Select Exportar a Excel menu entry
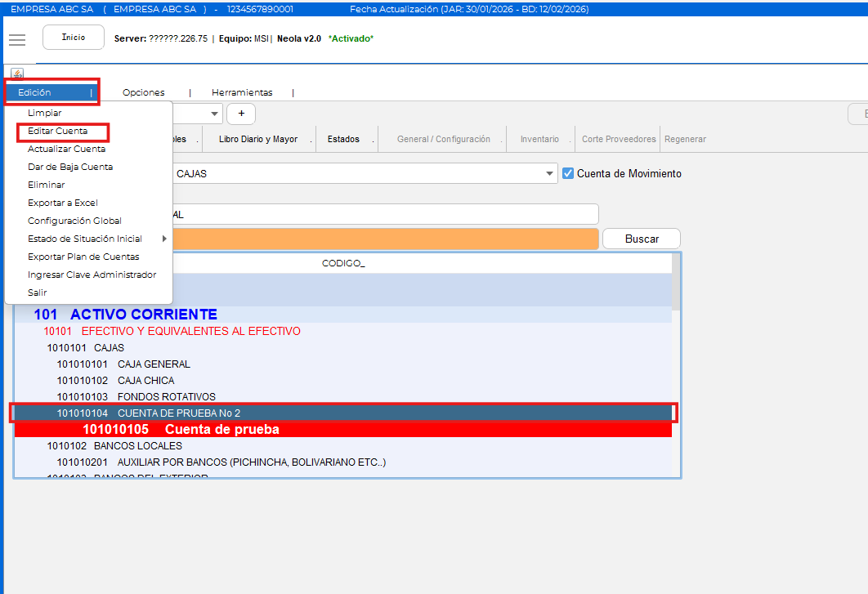This screenshot has width=868, height=594. 62,203
